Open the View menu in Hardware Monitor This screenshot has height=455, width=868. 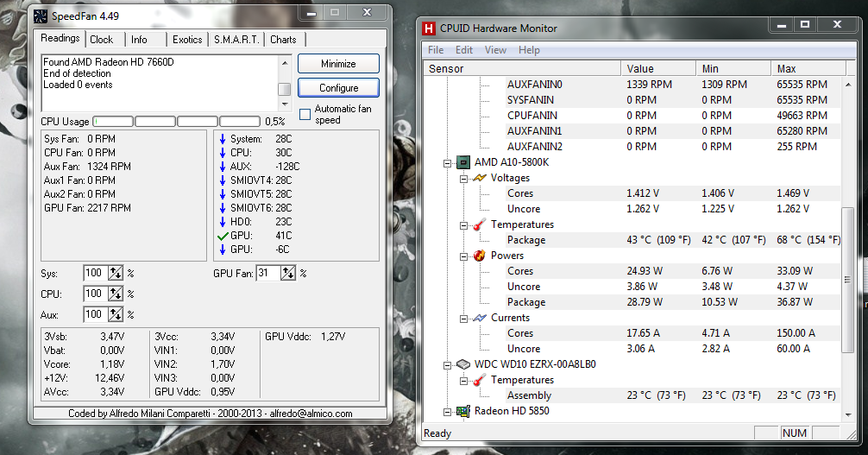click(495, 50)
